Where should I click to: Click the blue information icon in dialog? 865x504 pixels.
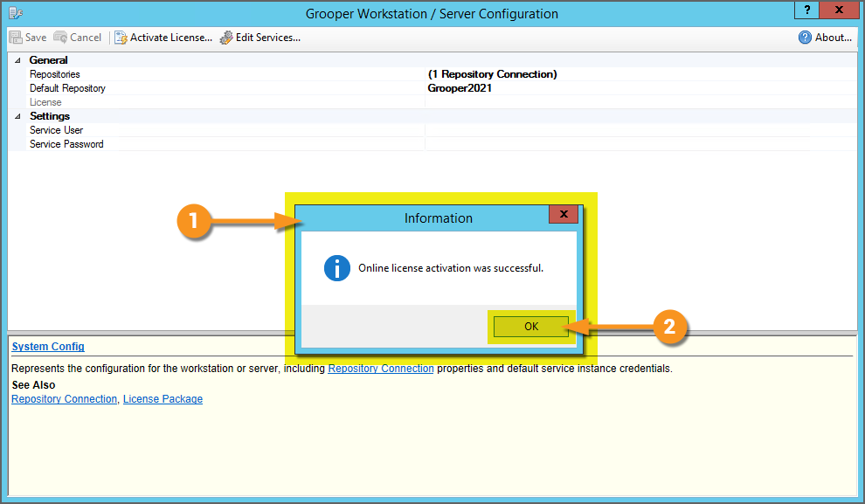pos(337,268)
